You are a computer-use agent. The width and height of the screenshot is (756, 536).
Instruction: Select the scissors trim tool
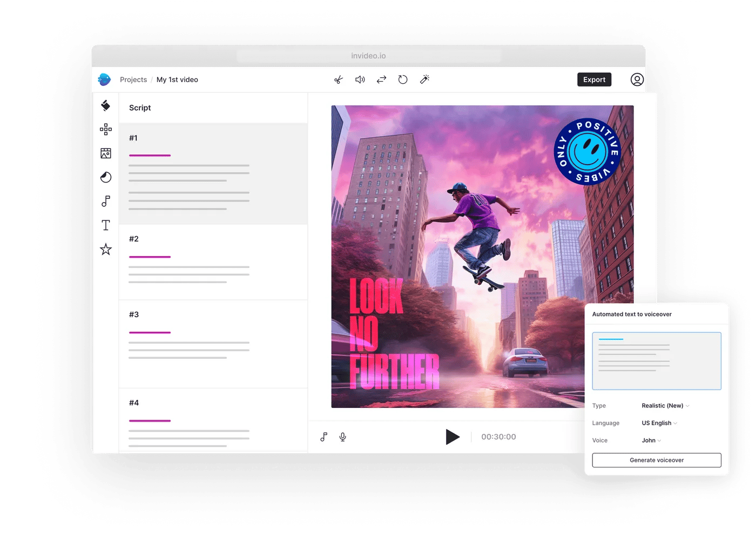pos(339,80)
